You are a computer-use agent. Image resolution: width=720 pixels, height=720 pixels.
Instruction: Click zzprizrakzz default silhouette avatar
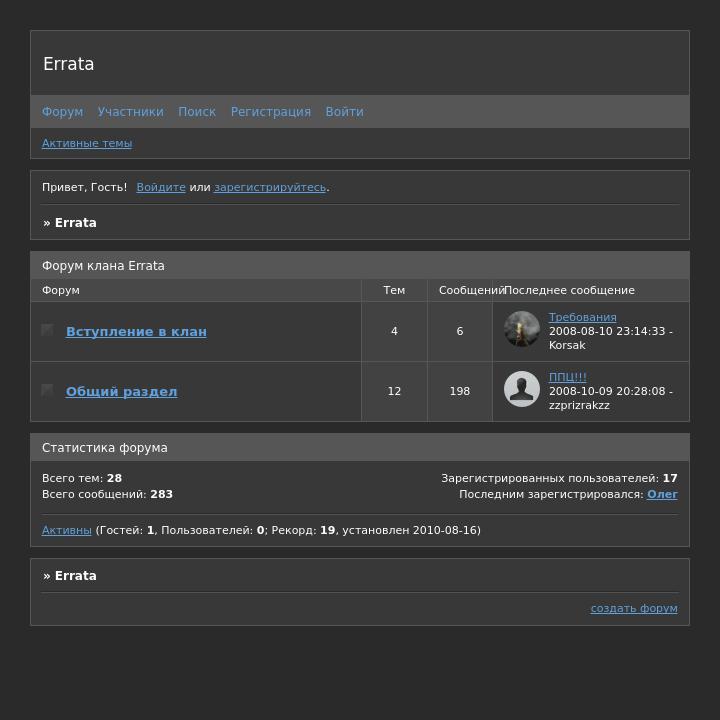[x=522, y=389]
